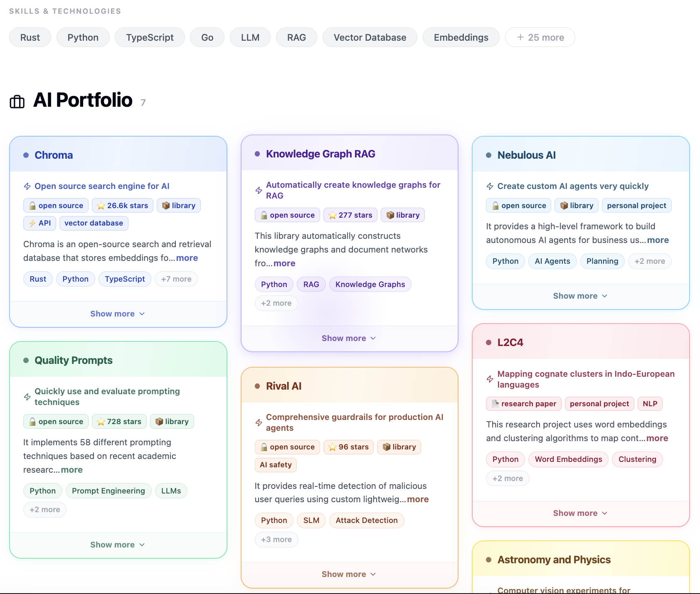Click the purple dot beside Knowledge Graph RAG

[257, 154]
